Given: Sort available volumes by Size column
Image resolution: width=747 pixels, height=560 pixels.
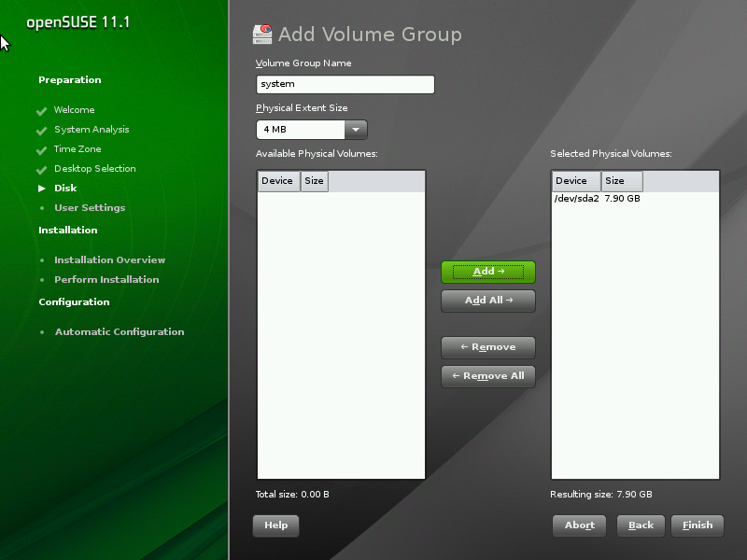Looking at the screenshot, I should [x=315, y=181].
